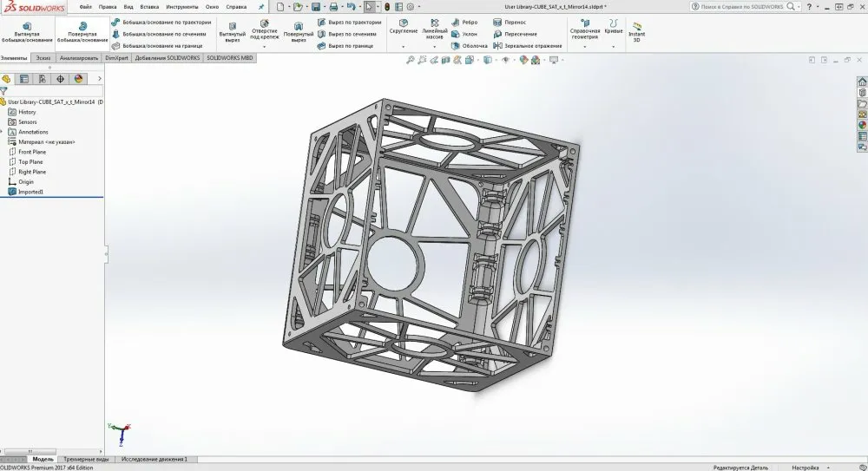Select the Вытянутая бобышка/основание tool
Viewport: 868px width, 471px height.
click(x=27, y=32)
